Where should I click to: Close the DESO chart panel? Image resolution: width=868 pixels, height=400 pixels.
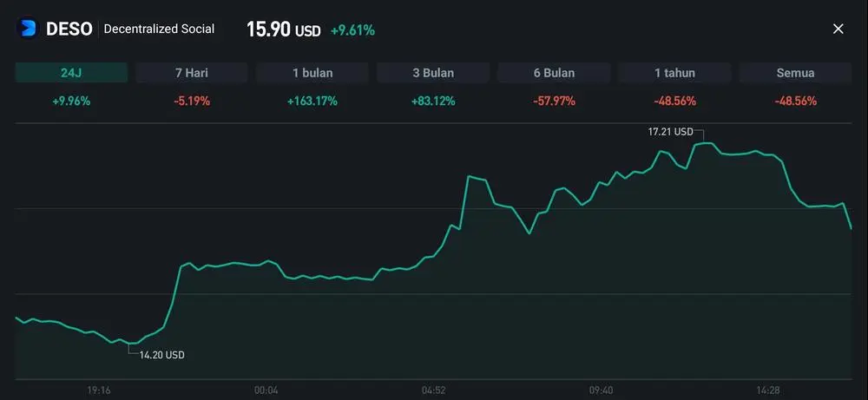click(838, 29)
